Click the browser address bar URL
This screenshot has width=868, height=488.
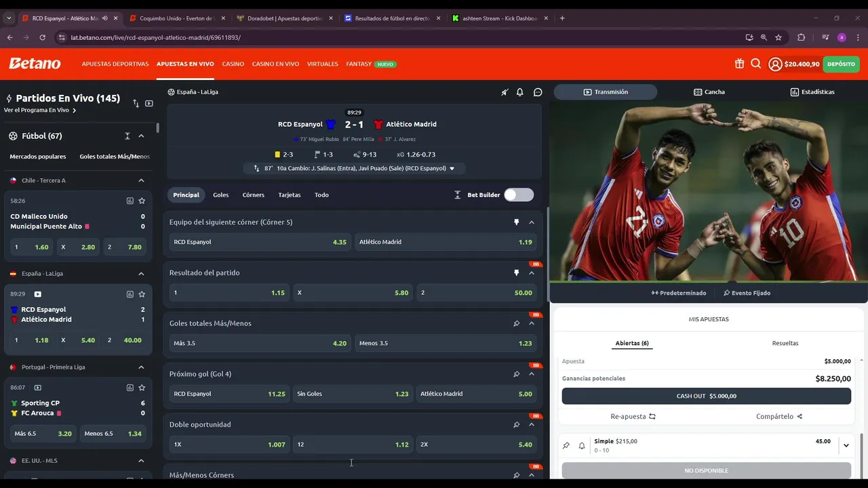pos(155,38)
